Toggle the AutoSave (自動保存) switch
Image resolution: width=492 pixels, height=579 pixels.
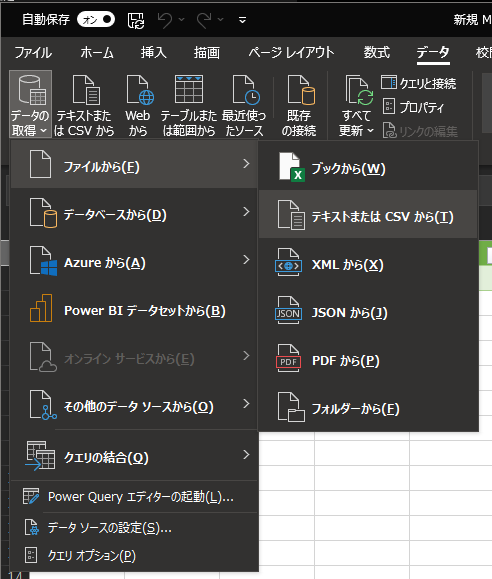pos(96,19)
